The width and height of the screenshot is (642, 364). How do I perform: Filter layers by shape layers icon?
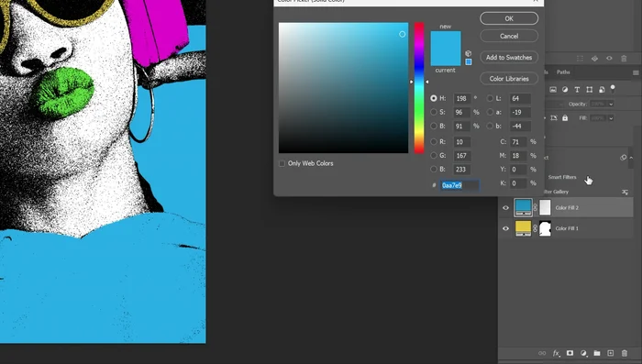pos(589,89)
